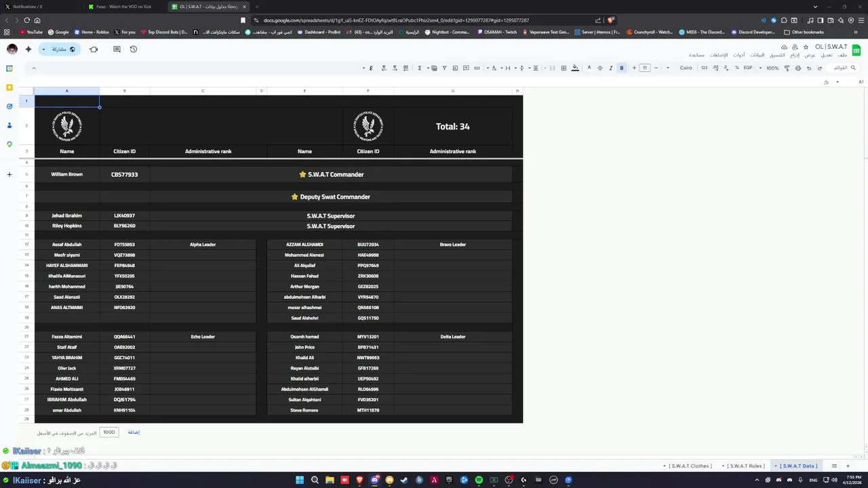Viewport: 868px width, 488px height.
Task: Open more number formats (123)
Action: [704, 68]
